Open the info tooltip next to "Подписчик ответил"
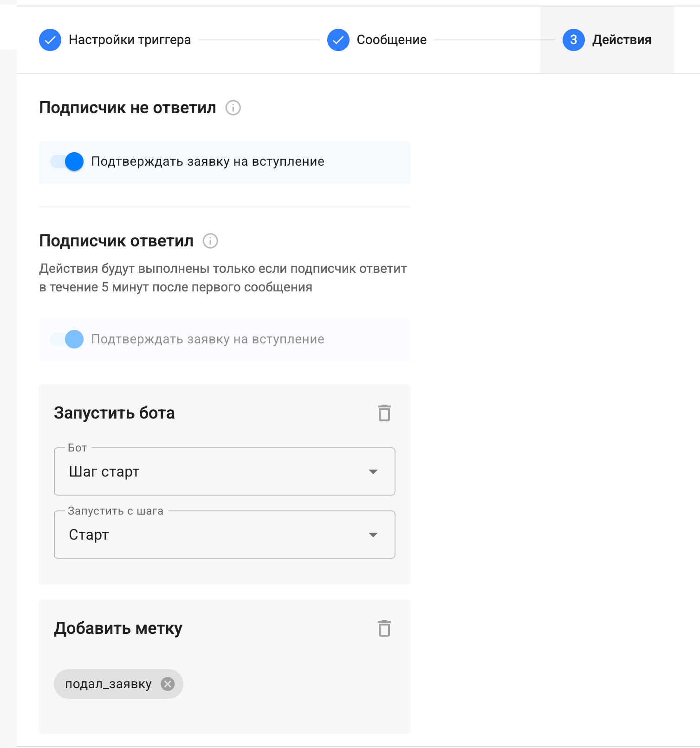This screenshot has width=700, height=748. [211, 241]
